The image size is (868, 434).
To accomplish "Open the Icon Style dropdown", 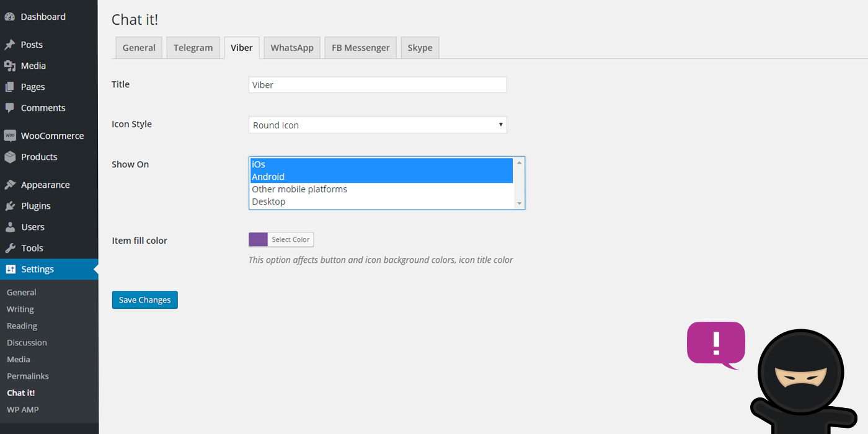I will click(x=378, y=125).
